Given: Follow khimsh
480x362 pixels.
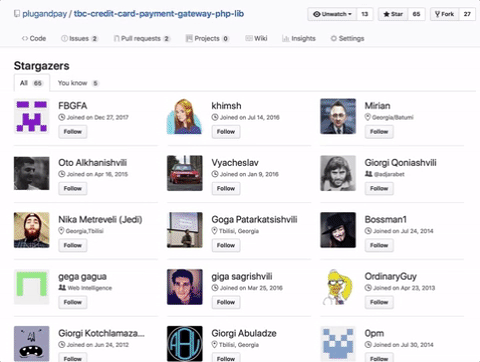Looking at the screenshot, I should [x=226, y=132].
